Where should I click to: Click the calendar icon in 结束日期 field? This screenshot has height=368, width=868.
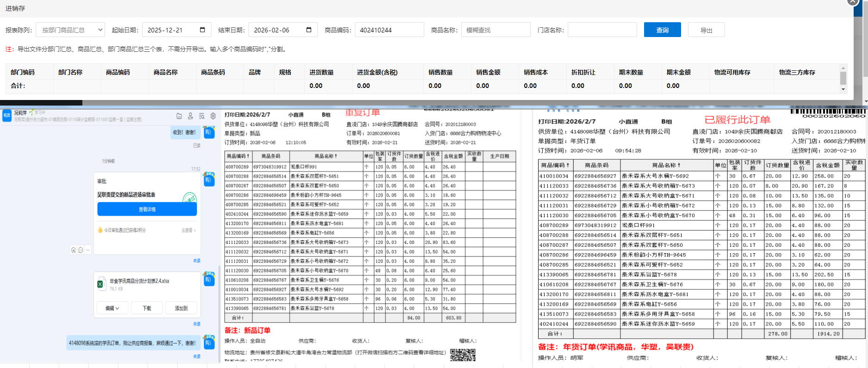(309, 30)
